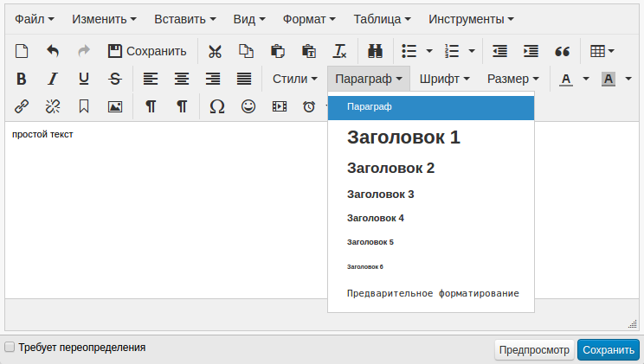Insert media with the film icon
Screen dimensions: 644x364
[280, 106]
